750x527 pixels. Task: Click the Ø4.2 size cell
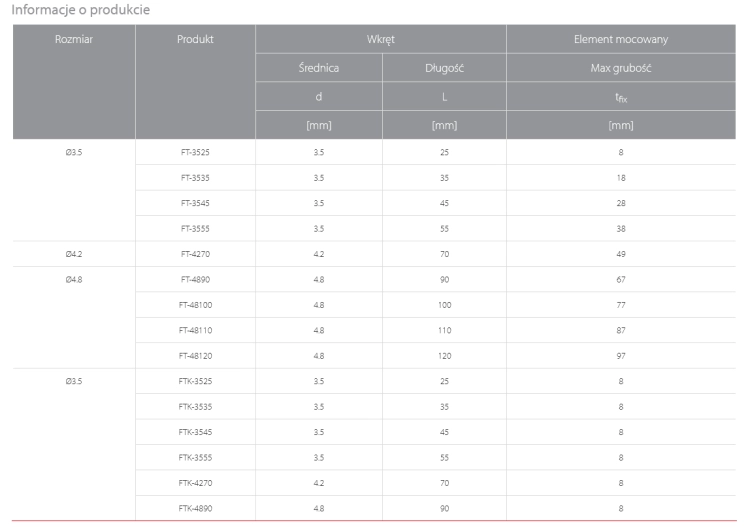(74, 254)
